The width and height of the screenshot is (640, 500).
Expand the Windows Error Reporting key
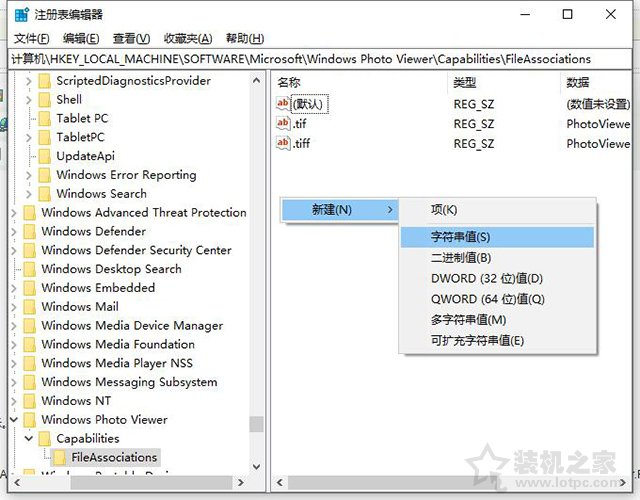point(29,175)
